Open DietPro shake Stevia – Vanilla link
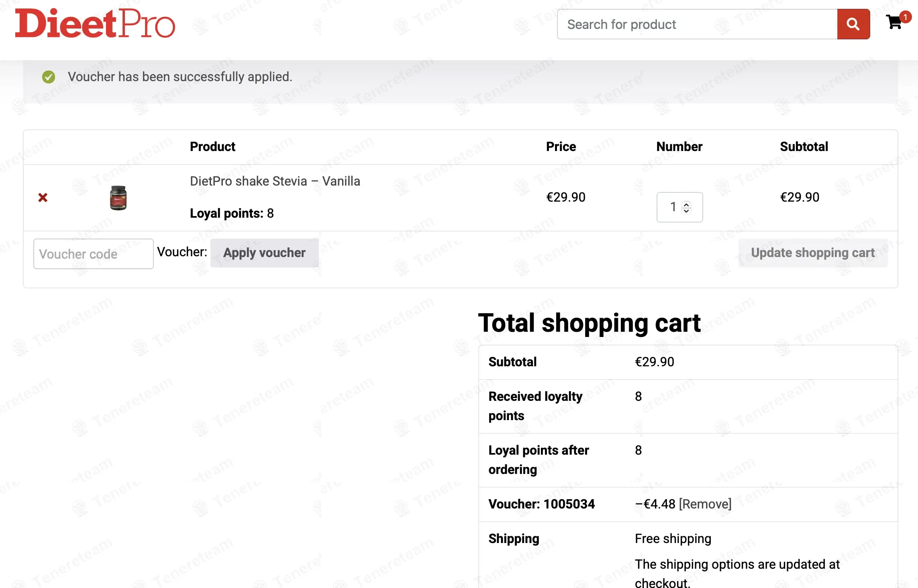 click(275, 181)
